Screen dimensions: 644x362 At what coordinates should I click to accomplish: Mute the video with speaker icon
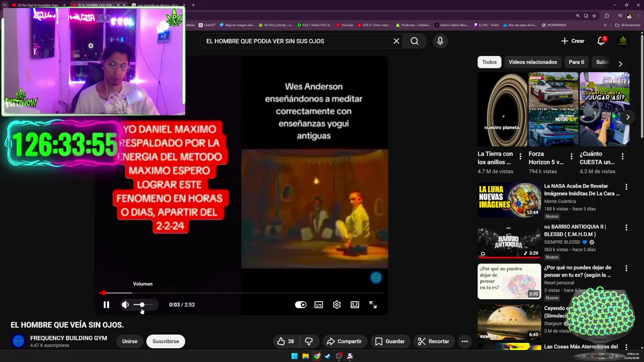(x=125, y=305)
